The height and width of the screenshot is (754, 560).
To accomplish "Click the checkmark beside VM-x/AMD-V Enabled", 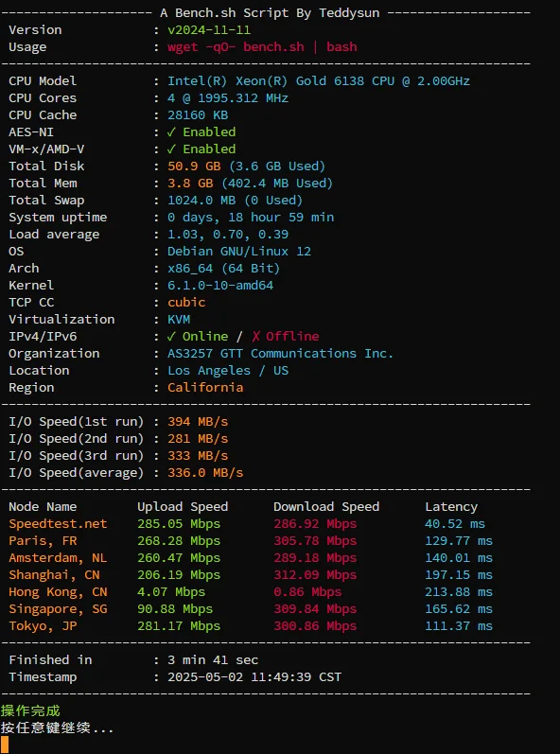I will (x=171, y=149).
